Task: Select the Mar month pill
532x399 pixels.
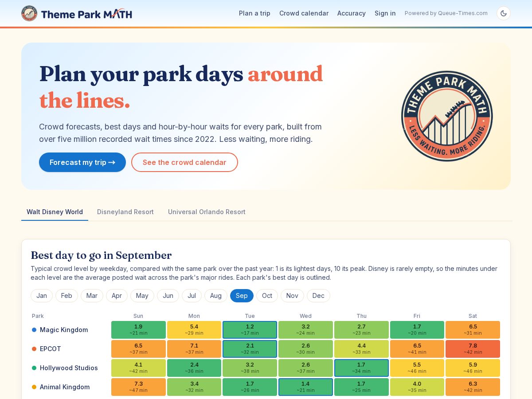Action: 92,296
